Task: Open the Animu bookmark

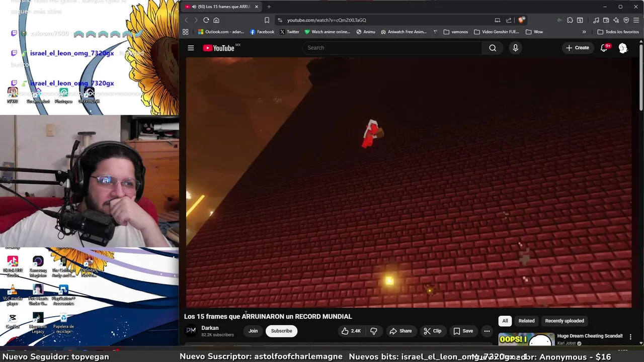Action: coord(365,32)
